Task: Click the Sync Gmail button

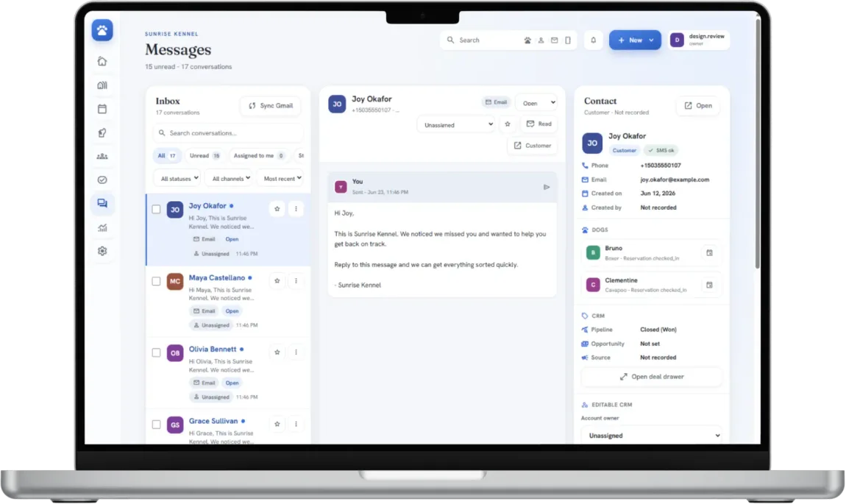Action: click(x=271, y=106)
